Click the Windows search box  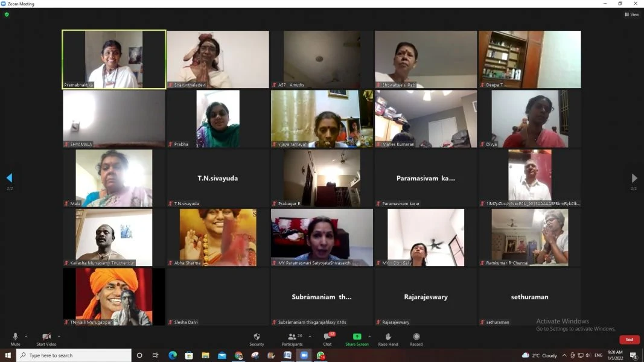(x=74, y=355)
